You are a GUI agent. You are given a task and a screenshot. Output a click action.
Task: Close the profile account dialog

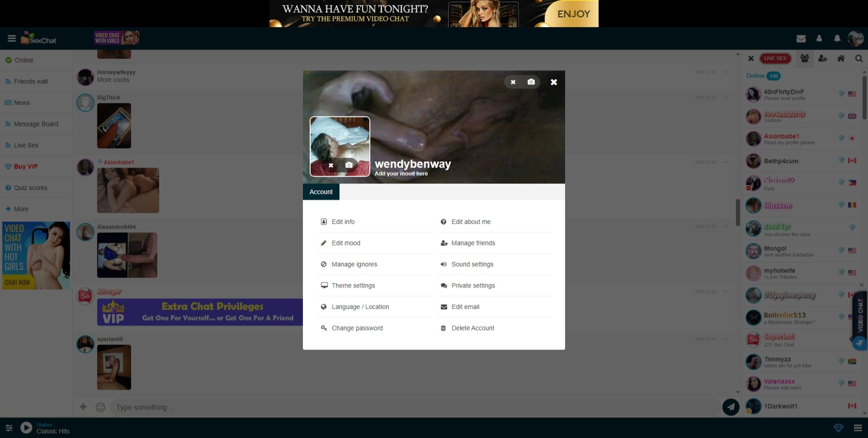click(553, 82)
